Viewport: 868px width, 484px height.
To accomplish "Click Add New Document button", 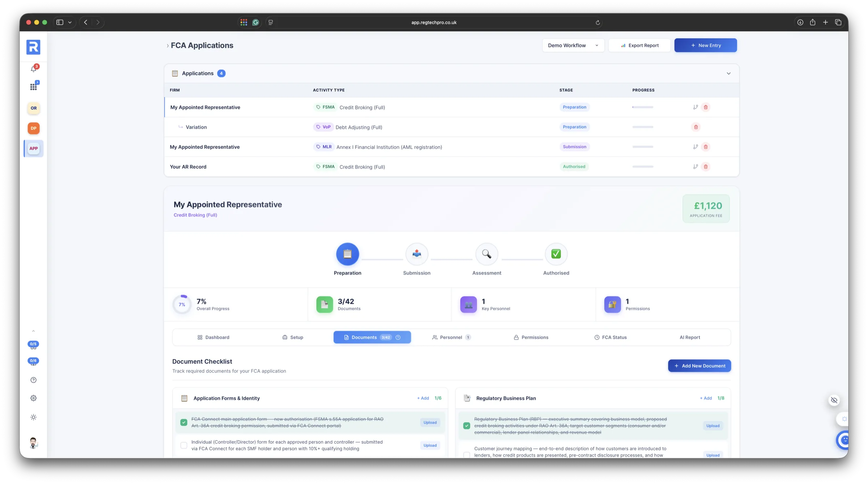I will point(699,366).
